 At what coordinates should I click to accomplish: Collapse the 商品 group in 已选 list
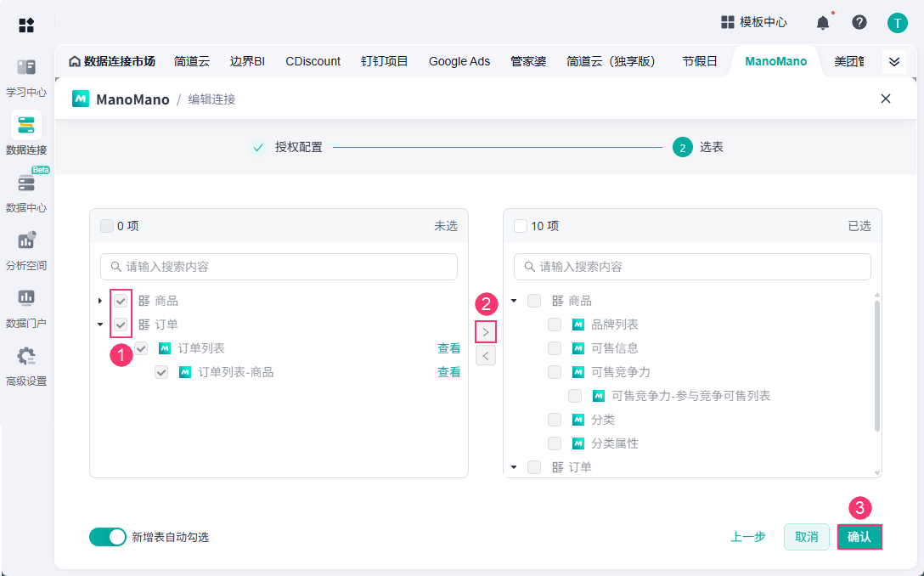tap(514, 302)
